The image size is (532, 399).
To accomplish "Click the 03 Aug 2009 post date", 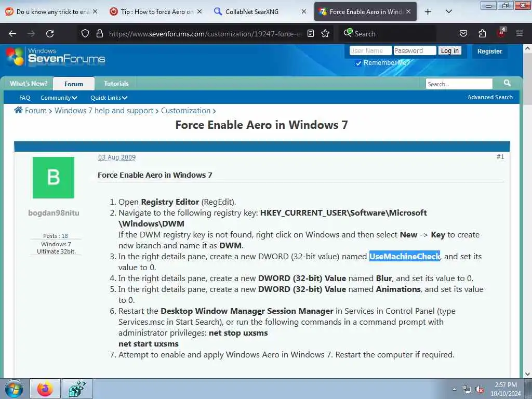I will point(117,157).
